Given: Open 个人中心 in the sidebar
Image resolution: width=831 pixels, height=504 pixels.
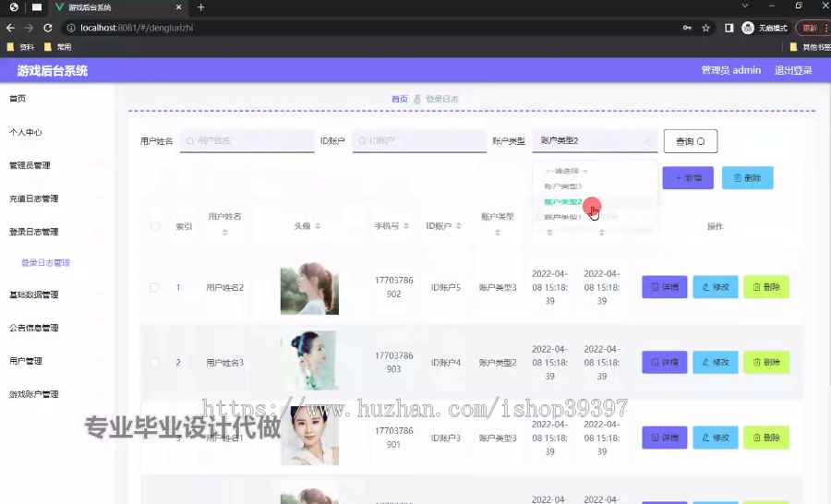Looking at the screenshot, I should [x=26, y=132].
